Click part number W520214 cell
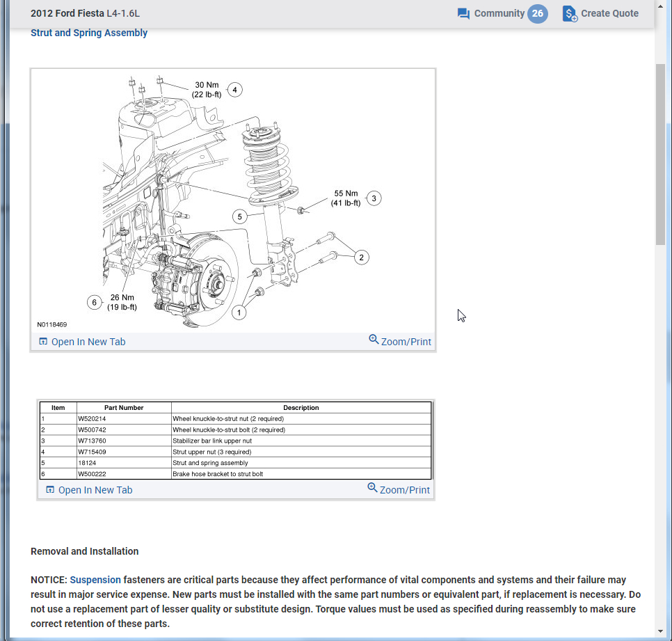Viewport: 672px width, 641px height. pyautogui.click(x=124, y=418)
